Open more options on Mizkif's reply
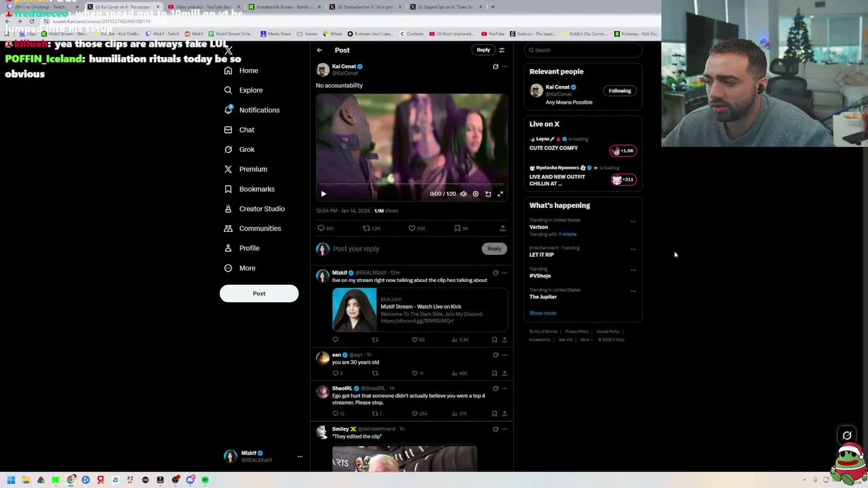Image resolution: width=868 pixels, height=488 pixels. (504, 273)
